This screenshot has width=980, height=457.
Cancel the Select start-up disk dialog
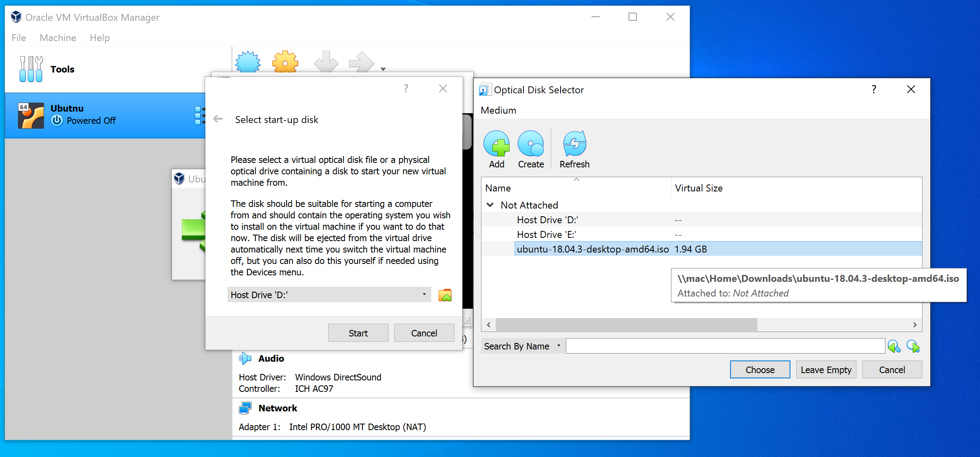(x=424, y=333)
